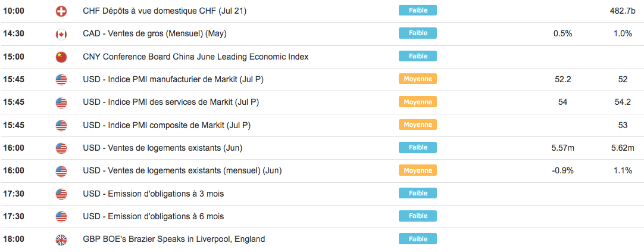Viewport: 644px width, 252px height.
Task: Click the Faible badge for the BOE speech
Action: [x=417, y=239]
